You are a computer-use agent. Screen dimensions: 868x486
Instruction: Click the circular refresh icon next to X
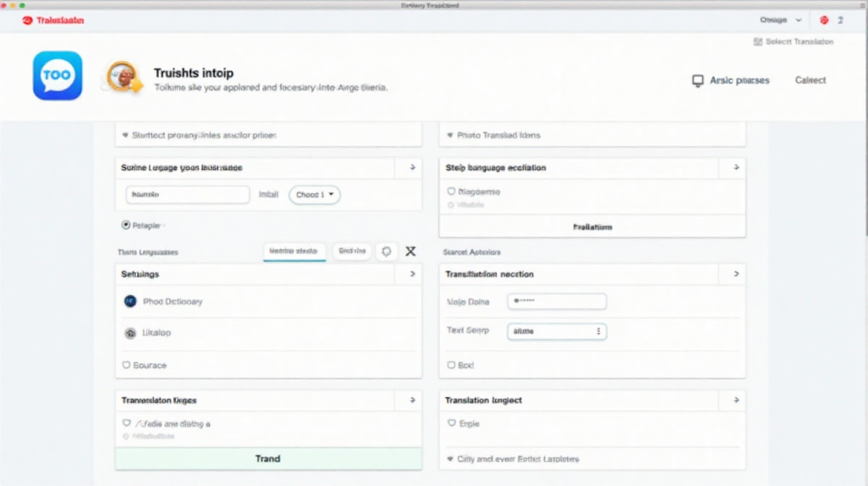(387, 251)
